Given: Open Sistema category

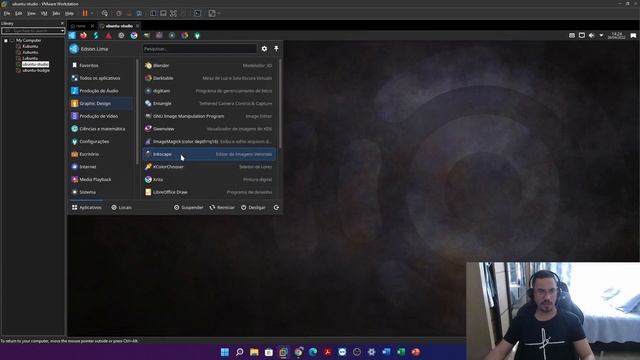Looking at the screenshot, I should pyautogui.click(x=101, y=192).
